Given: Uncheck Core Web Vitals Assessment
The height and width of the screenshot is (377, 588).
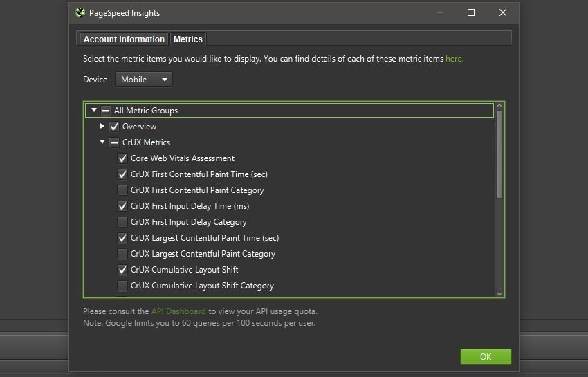Looking at the screenshot, I should coord(122,158).
